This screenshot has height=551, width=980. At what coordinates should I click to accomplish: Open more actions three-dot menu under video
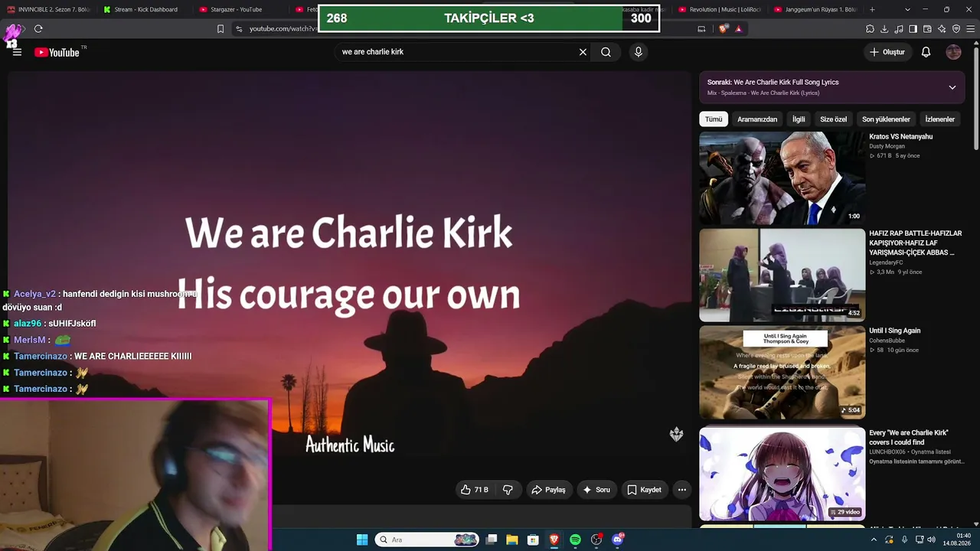click(681, 490)
